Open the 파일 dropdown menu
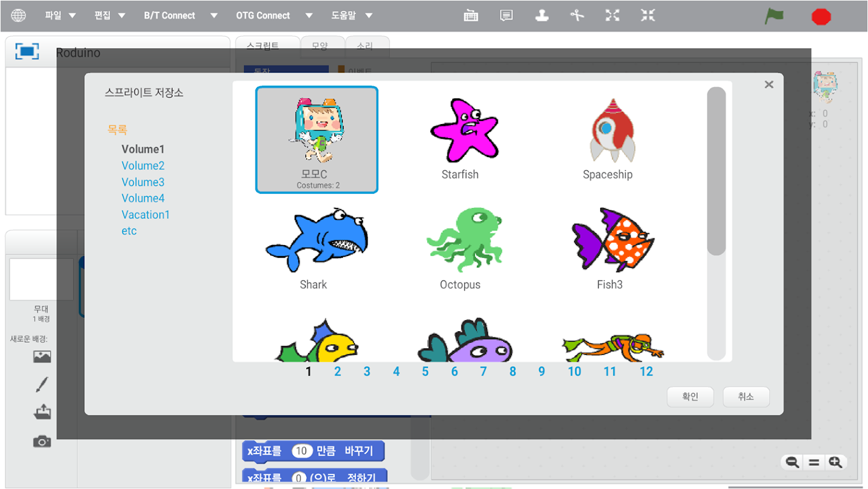 coord(61,16)
